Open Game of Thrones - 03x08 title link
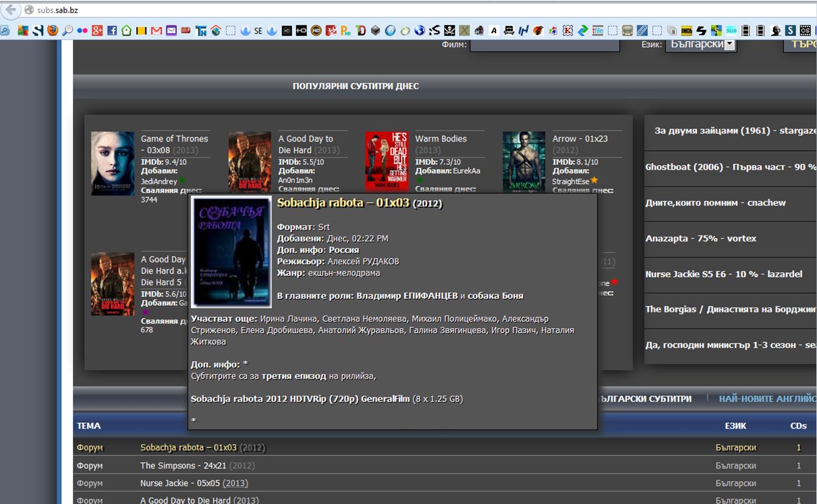Screen dimensions: 817x504 [x=175, y=144]
